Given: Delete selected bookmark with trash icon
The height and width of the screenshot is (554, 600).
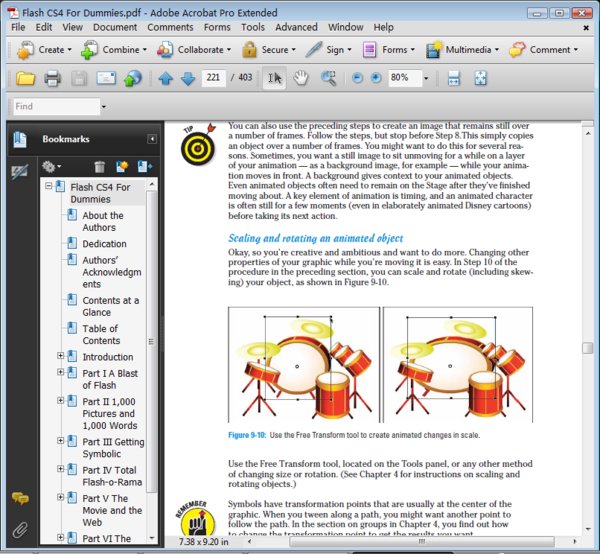Looking at the screenshot, I should 99,166.
